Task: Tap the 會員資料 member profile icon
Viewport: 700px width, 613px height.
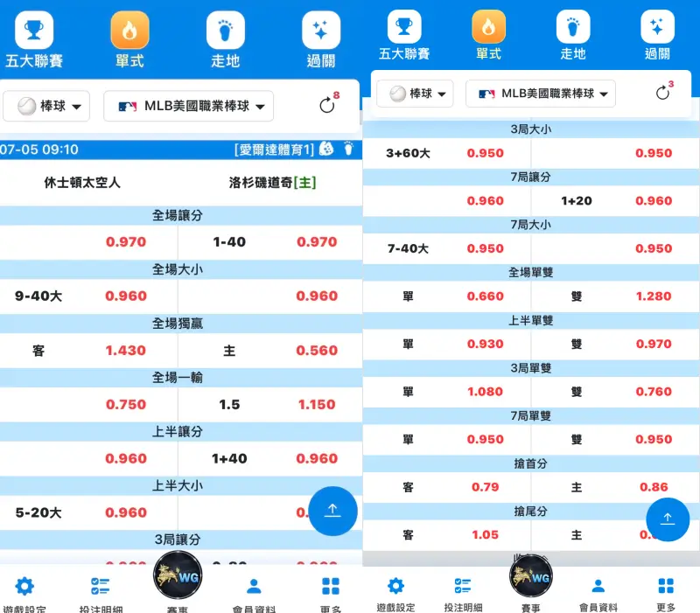Action: coord(254,586)
